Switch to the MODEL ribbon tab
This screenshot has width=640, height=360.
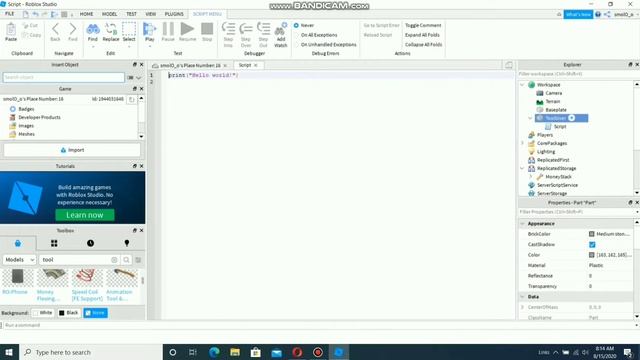(109, 14)
